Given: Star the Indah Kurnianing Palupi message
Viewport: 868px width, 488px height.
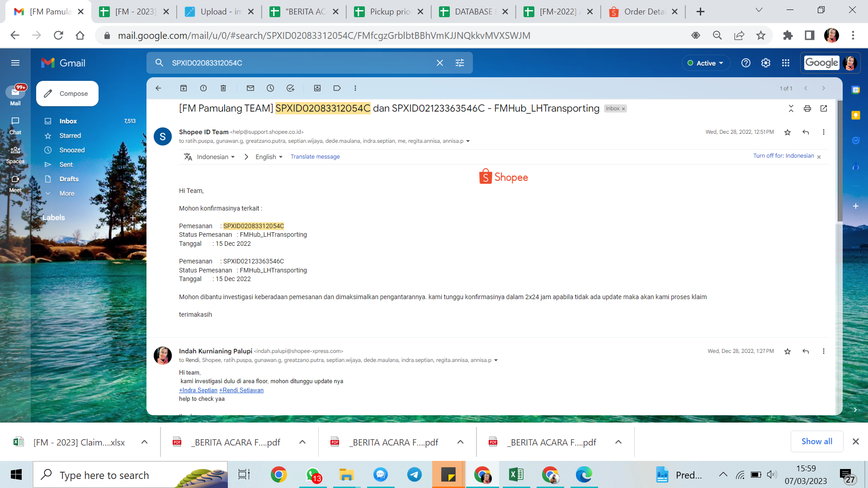Looking at the screenshot, I should click(x=788, y=351).
